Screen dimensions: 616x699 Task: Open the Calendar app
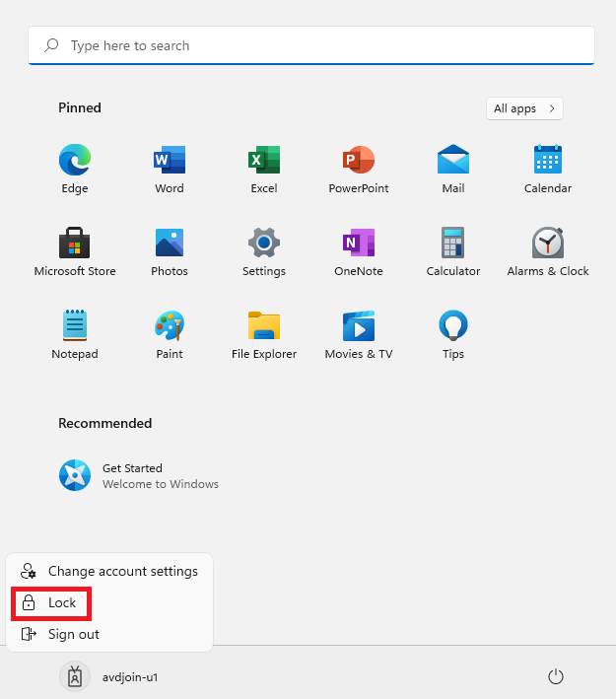[548, 169]
